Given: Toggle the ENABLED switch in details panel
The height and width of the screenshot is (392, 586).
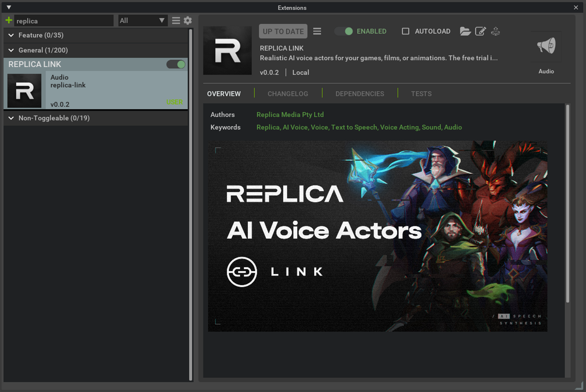Looking at the screenshot, I should (344, 31).
